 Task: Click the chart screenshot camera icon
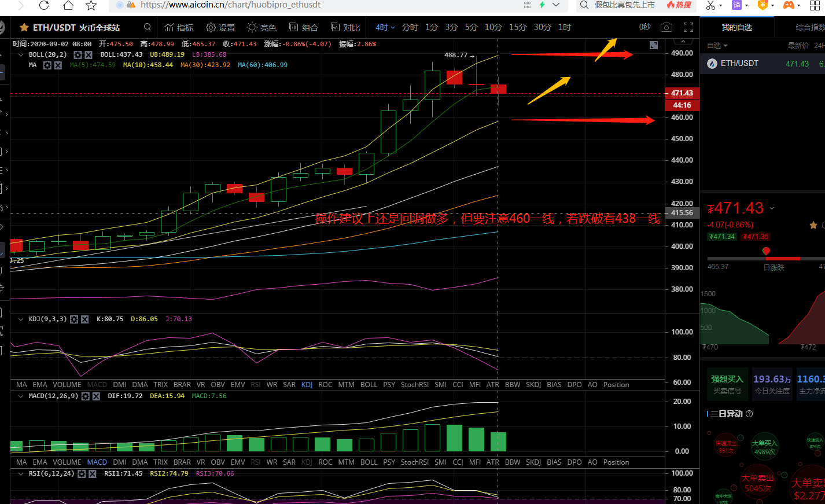coord(666,27)
